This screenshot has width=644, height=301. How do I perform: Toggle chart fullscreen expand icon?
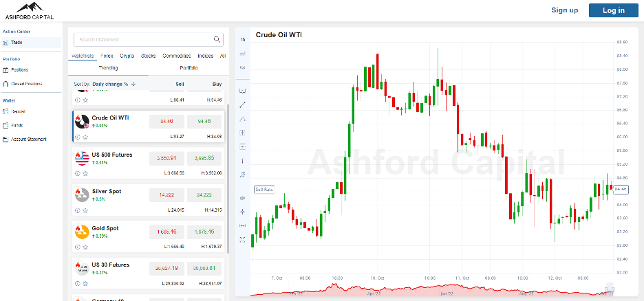point(242,239)
